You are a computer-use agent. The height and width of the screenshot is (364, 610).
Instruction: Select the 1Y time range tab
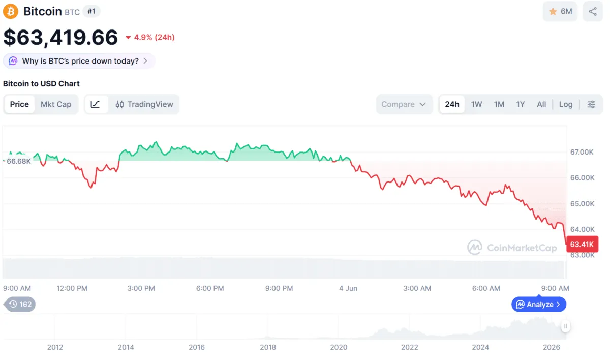tap(521, 104)
